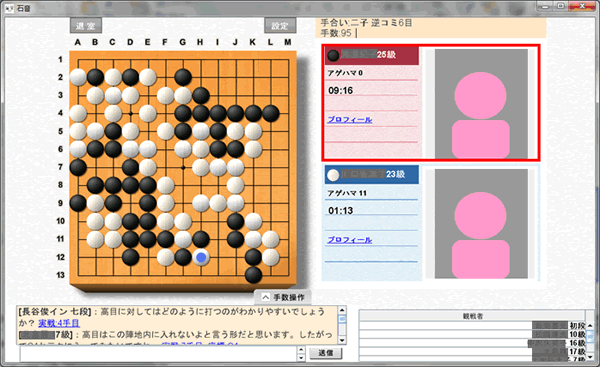This screenshot has height=367, width=600.
Task: Select the black stone at H3
Action: [201, 95]
